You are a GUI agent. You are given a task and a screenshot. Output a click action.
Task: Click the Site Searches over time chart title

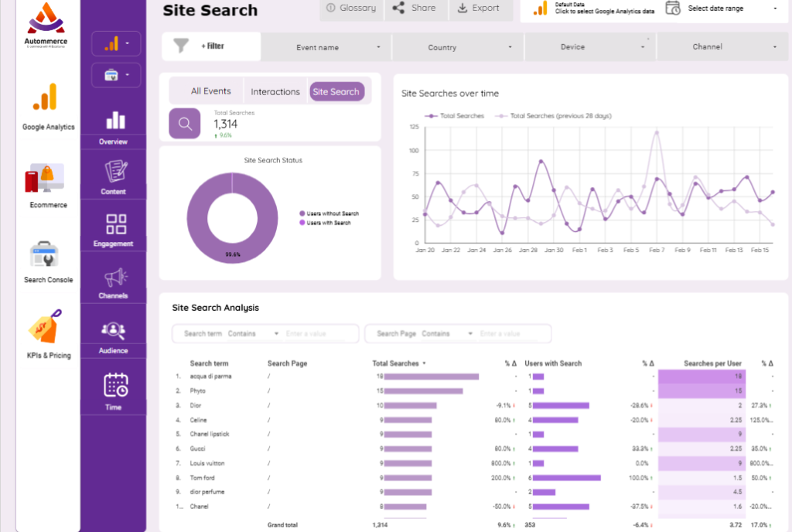[450, 94]
